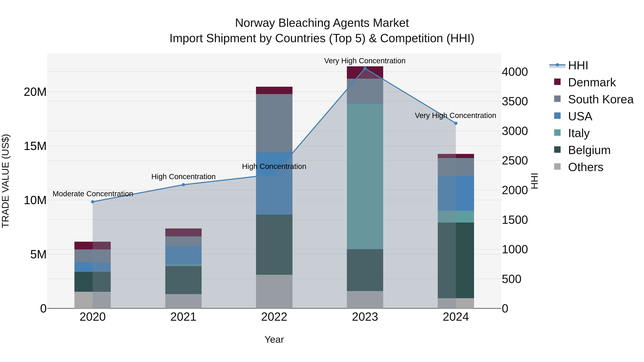Click the USA legend color swatch
Screen dimensions: 644x362
pyautogui.click(x=557, y=116)
